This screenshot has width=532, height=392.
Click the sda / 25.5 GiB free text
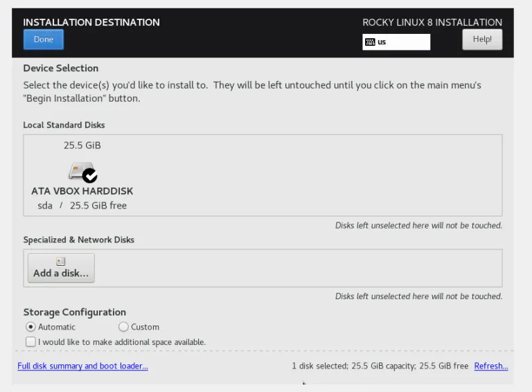click(82, 206)
